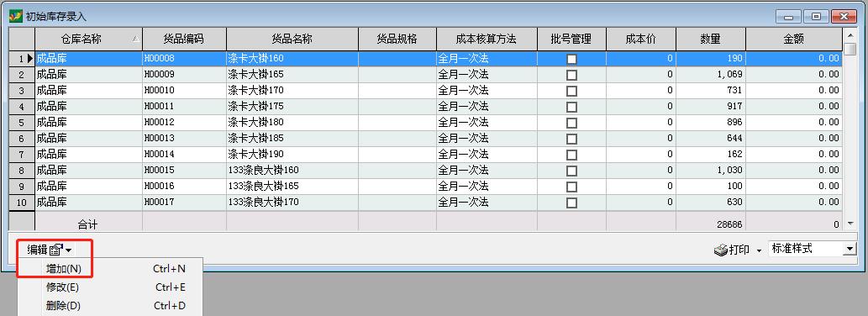The image size is (868, 316).
Task: Select the cell 涤卡大褂160
Action: pyautogui.click(x=292, y=58)
